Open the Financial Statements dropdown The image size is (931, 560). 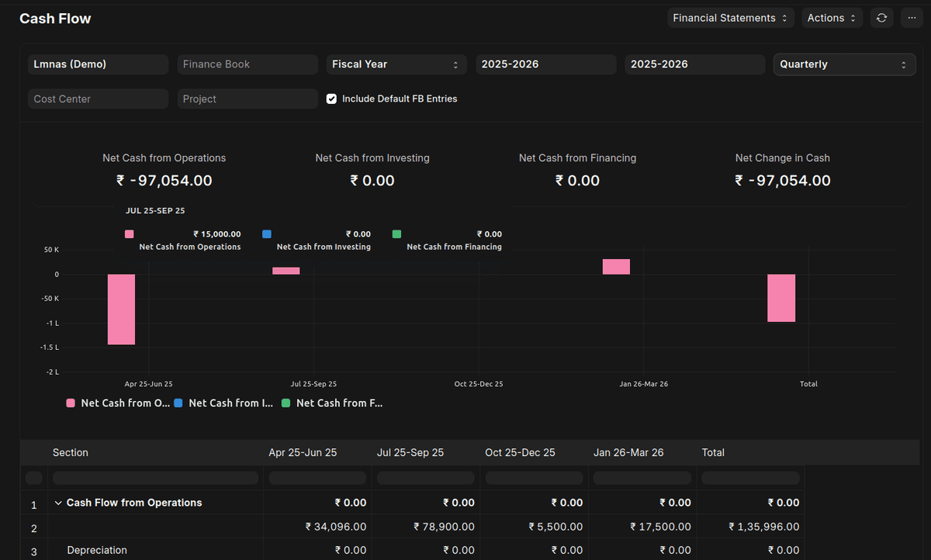[x=730, y=18]
